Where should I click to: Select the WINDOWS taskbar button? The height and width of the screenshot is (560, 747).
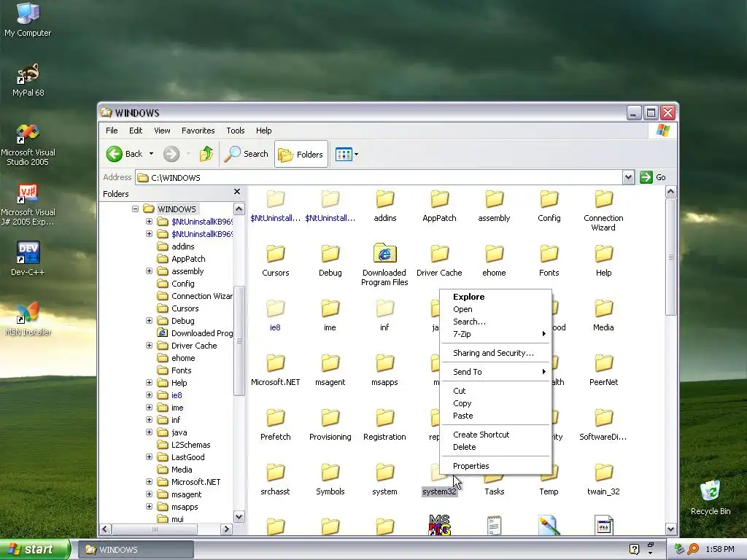tap(136, 550)
